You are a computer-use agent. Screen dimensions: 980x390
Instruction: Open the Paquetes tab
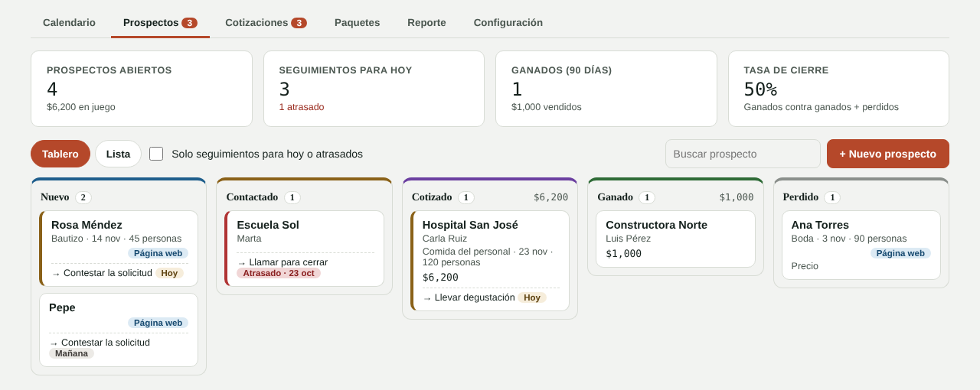(357, 23)
